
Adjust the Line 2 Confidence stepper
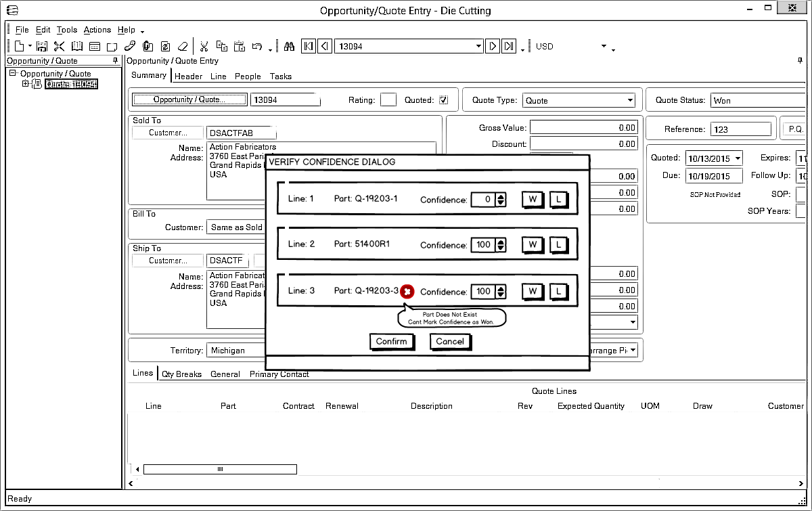click(x=501, y=245)
